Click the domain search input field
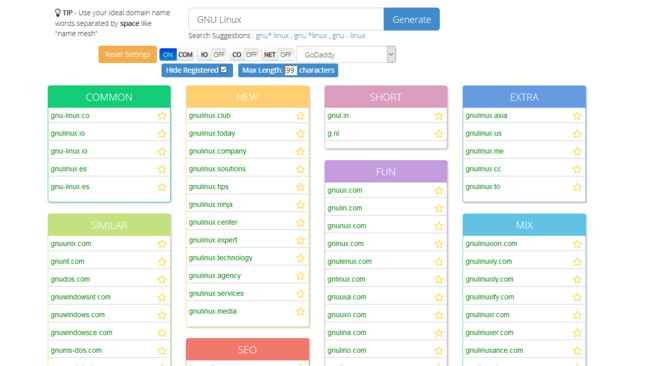This screenshot has height=366, width=650. point(286,19)
